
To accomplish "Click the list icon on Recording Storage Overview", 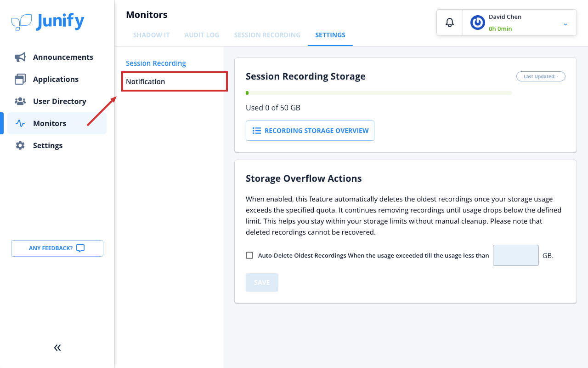I will [257, 131].
